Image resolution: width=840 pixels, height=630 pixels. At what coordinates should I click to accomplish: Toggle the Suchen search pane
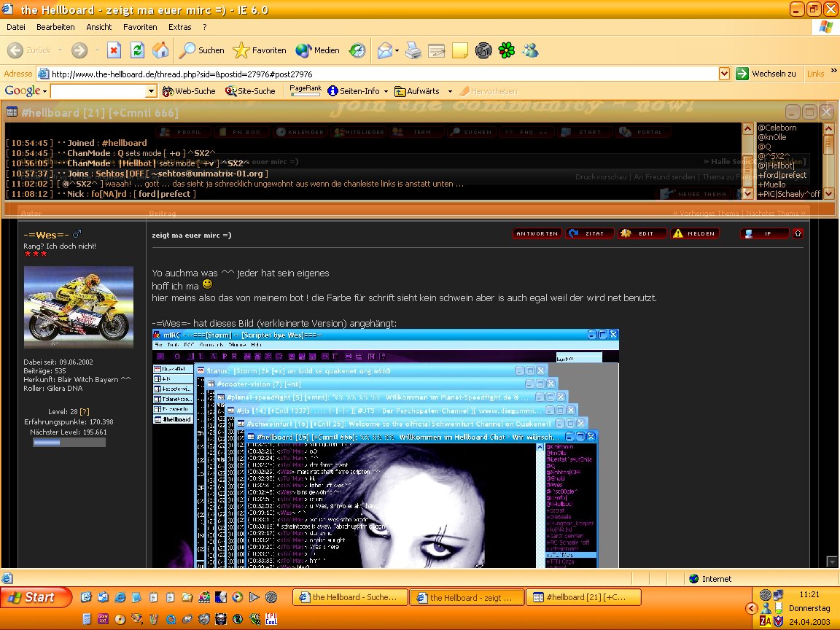(202, 50)
